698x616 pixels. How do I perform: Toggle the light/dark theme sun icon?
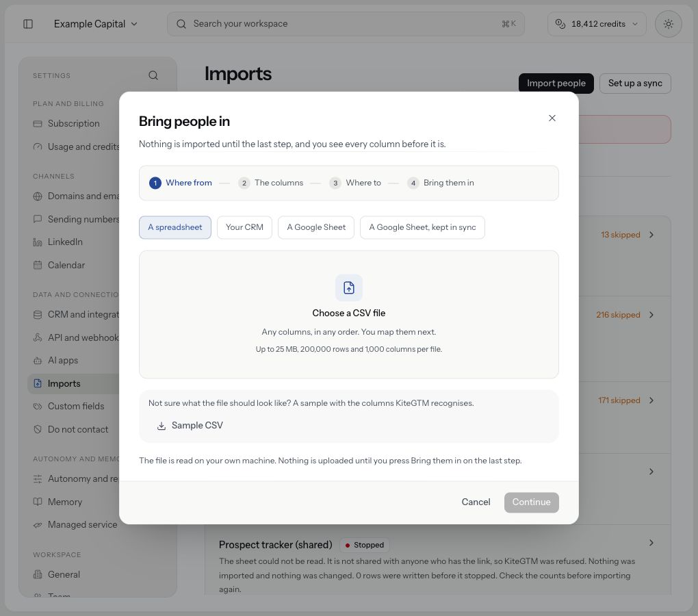(x=668, y=24)
